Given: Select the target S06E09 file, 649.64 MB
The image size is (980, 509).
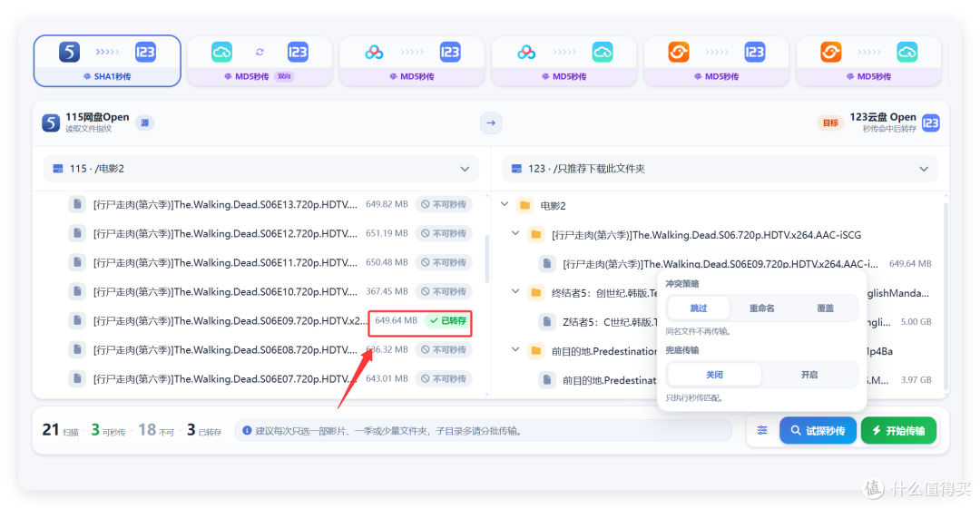Looking at the screenshot, I should [x=735, y=264].
